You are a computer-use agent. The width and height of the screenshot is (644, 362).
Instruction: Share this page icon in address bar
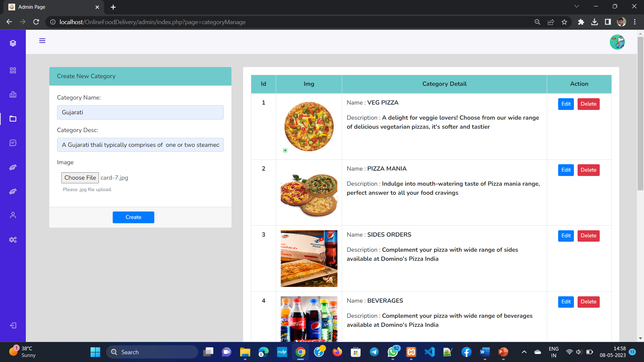tap(551, 22)
